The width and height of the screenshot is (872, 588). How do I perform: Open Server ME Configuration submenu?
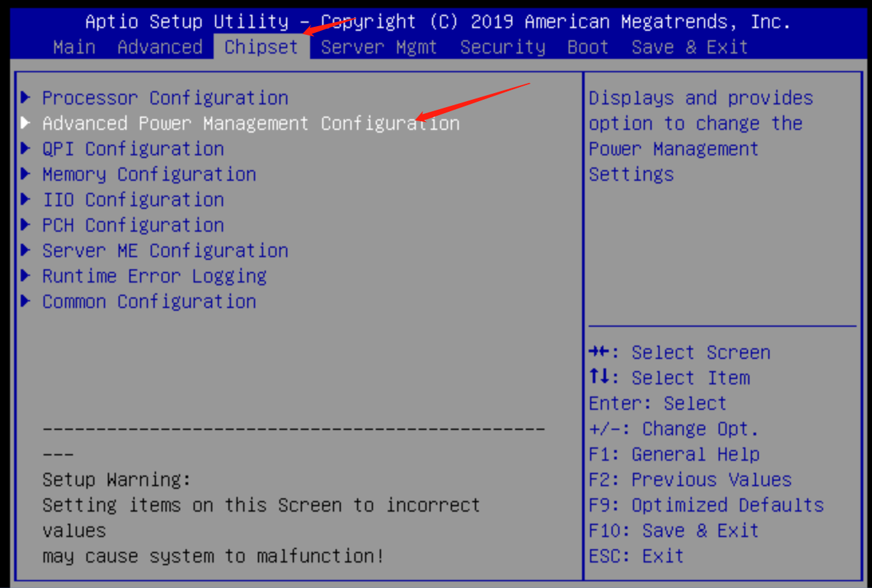click(x=165, y=250)
